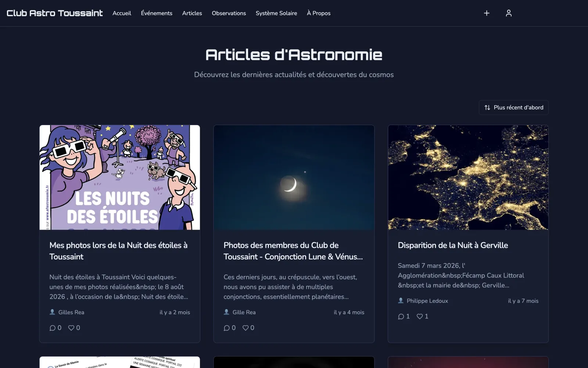Open Système Solaire menu item
This screenshot has height=368, width=588.
coord(276,13)
